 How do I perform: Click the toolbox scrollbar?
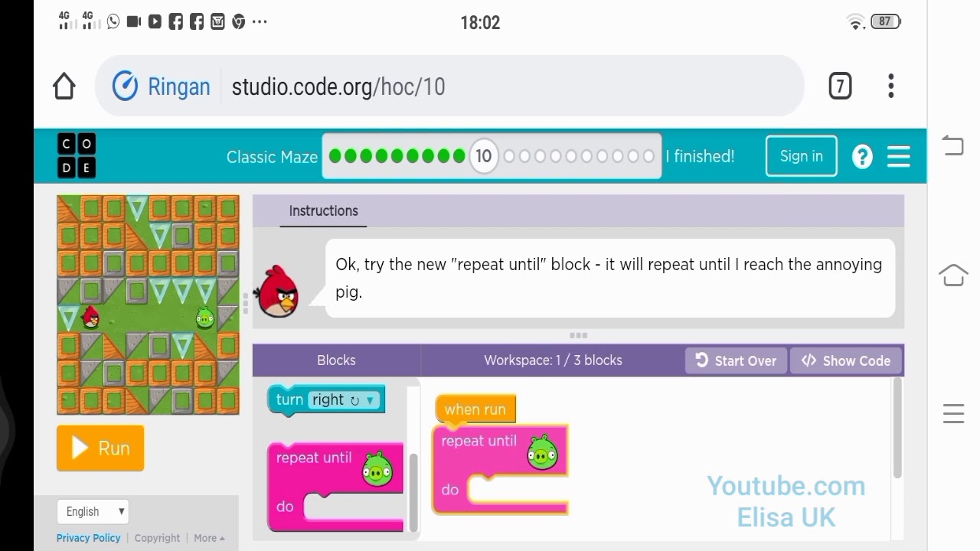[414, 491]
